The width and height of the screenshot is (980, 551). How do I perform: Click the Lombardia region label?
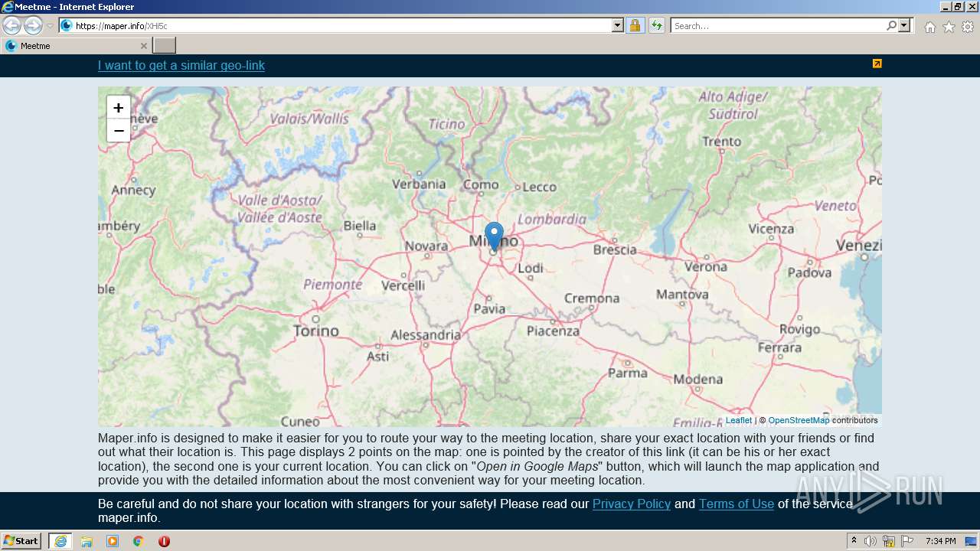(x=552, y=219)
